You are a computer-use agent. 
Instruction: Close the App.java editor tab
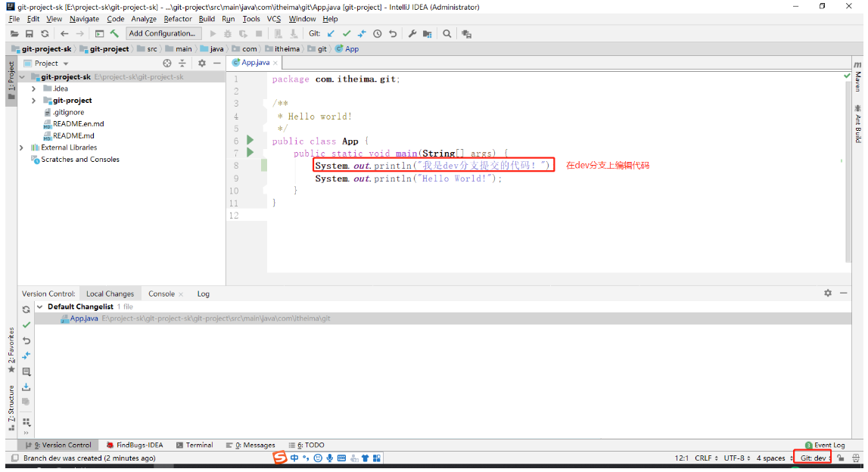[x=275, y=63]
